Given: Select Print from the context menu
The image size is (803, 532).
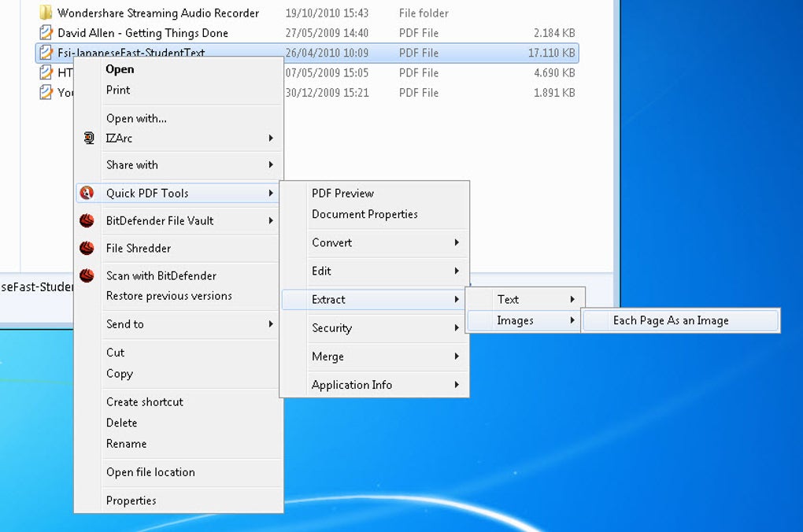Looking at the screenshot, I should 118,90.
